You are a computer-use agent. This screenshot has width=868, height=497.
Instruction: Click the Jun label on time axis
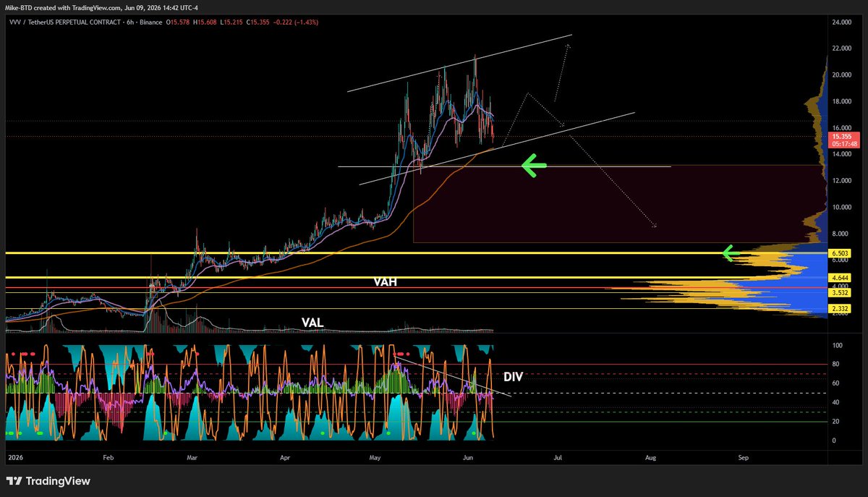click(x=467, y=458)
